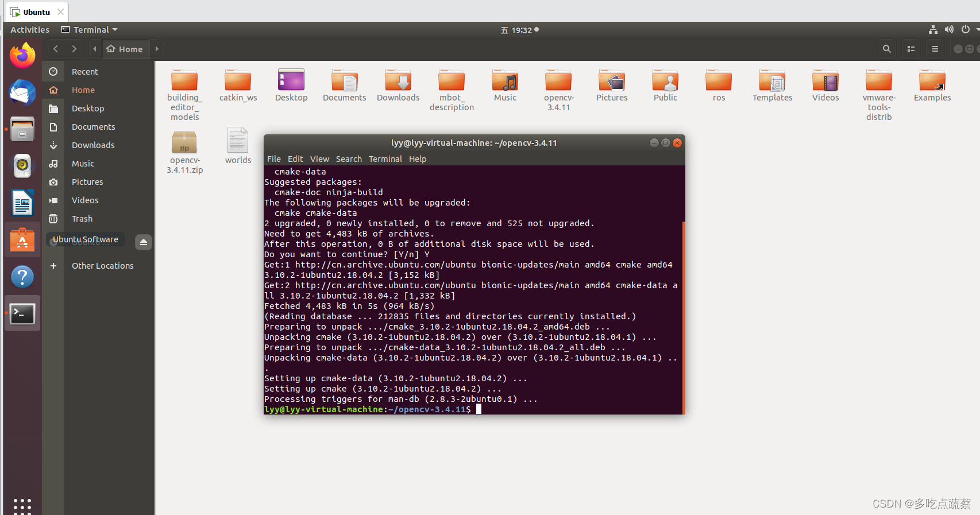Open the terminal File menu
Screen dimensions: 980x515
pyautogui.click(x=274, y=159)
